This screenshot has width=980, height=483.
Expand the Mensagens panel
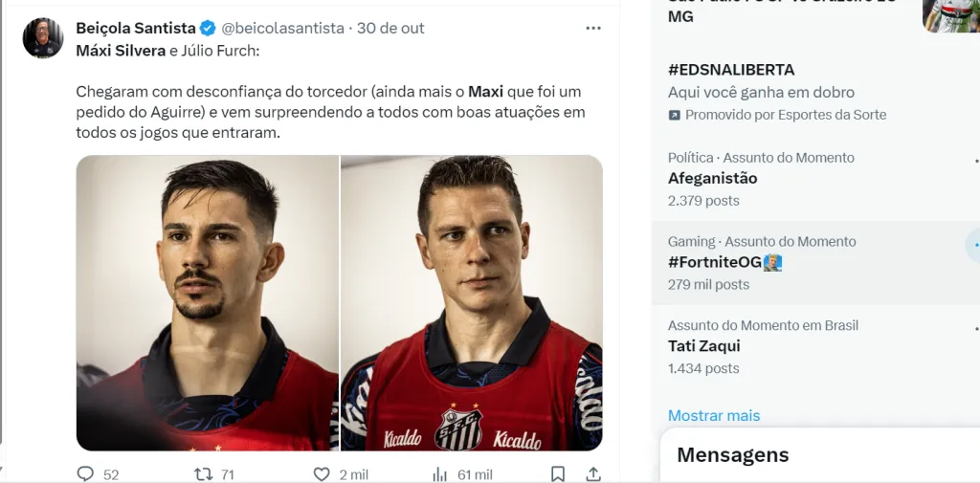(x=733, y=455)
